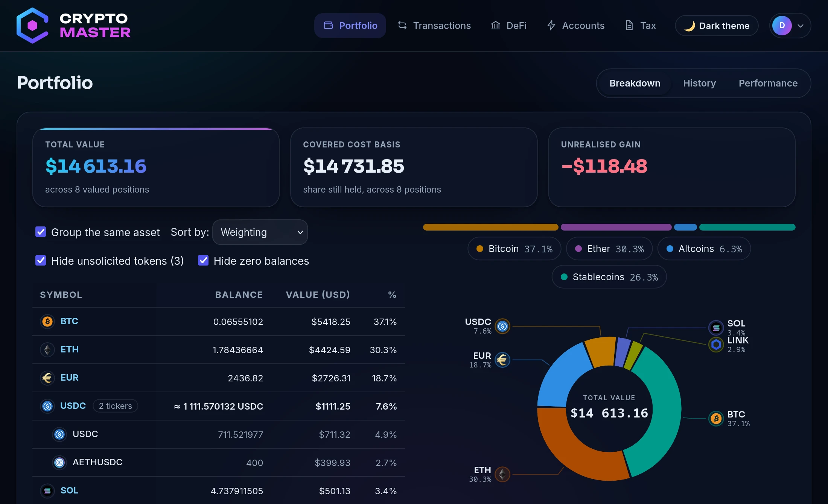The image size is (828, 504).
Task: Click the Stablecoins 26.3% legend pill
Action: [609, 277]
